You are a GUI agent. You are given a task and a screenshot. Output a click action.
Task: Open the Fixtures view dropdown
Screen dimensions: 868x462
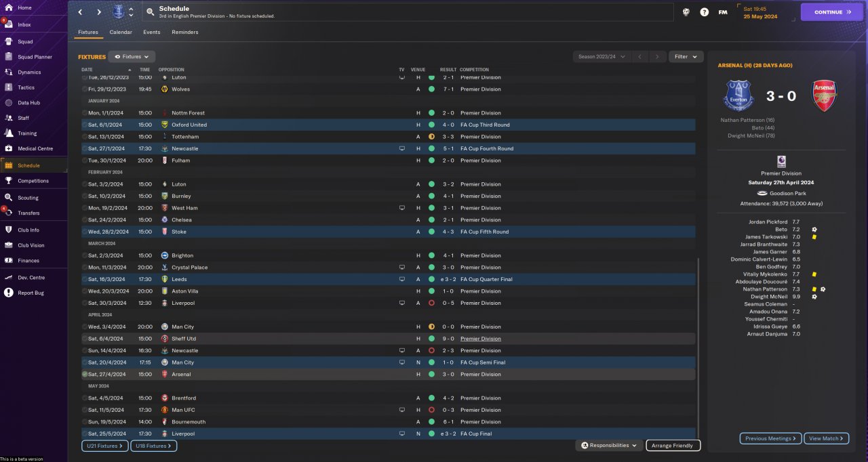point(132,57)
